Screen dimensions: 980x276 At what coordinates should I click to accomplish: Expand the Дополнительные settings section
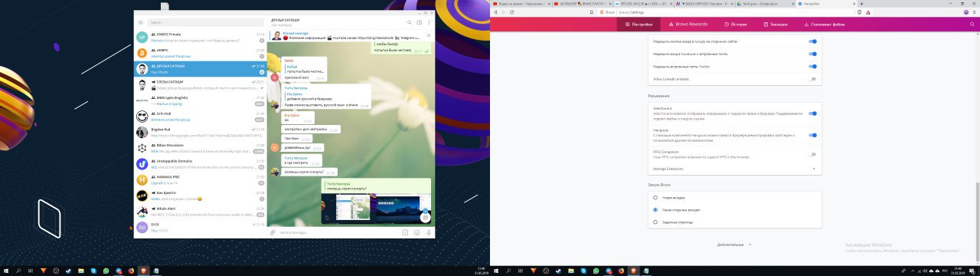click(734, 245)
